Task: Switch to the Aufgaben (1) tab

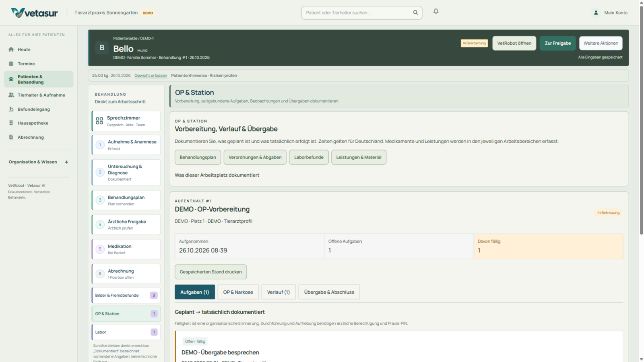Action: pyautogui.click(x=195, y=292)
